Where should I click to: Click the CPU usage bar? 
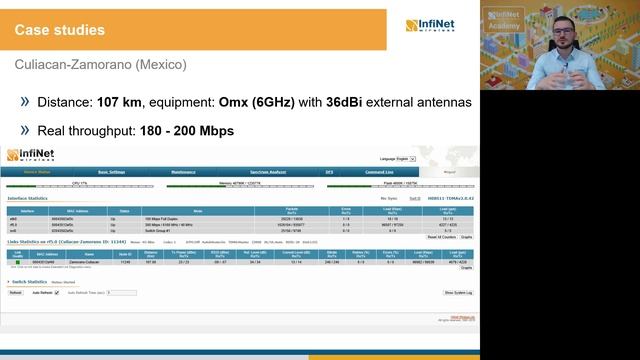80,187
